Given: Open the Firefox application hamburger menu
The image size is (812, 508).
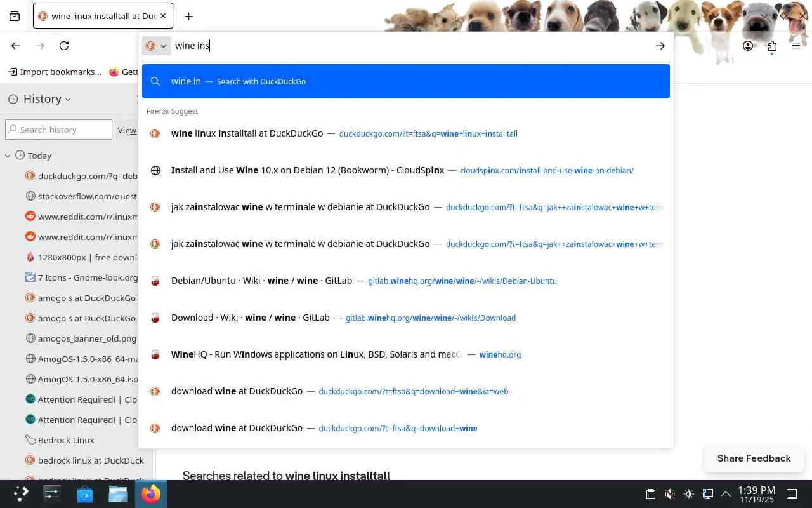Looking at the screenshot, I should click(796, 46).
